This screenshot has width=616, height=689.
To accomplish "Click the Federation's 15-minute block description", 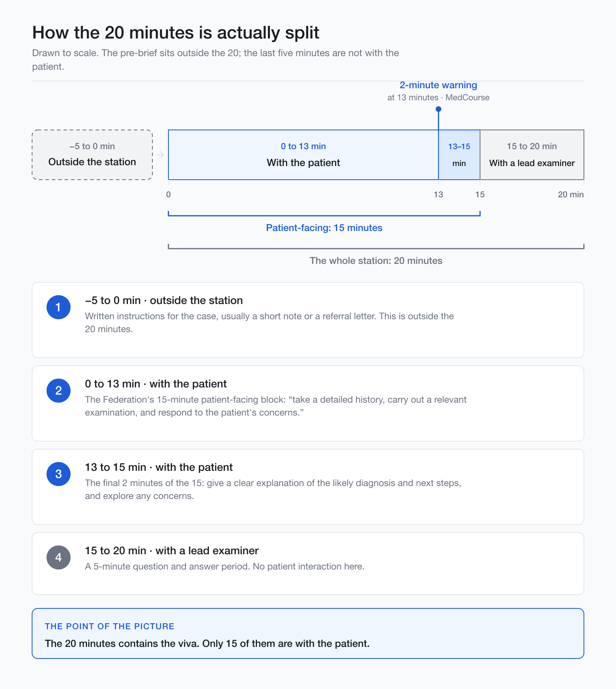I will (276, 406).
